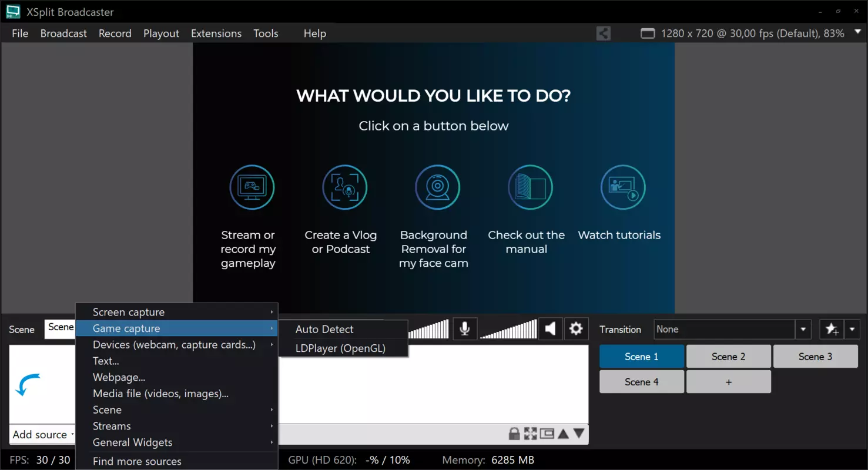Open the Broadcast menu

click(x=63, y=33)
